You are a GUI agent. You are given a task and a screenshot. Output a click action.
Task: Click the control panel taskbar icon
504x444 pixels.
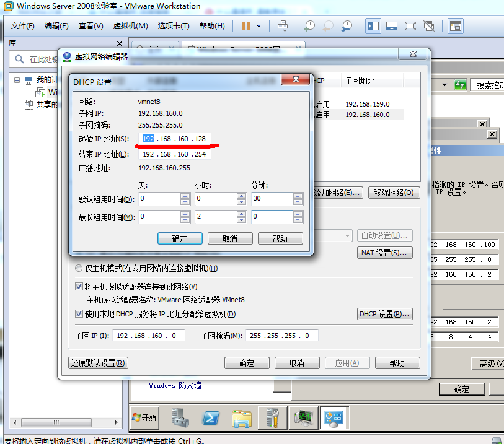coord(334,417)
